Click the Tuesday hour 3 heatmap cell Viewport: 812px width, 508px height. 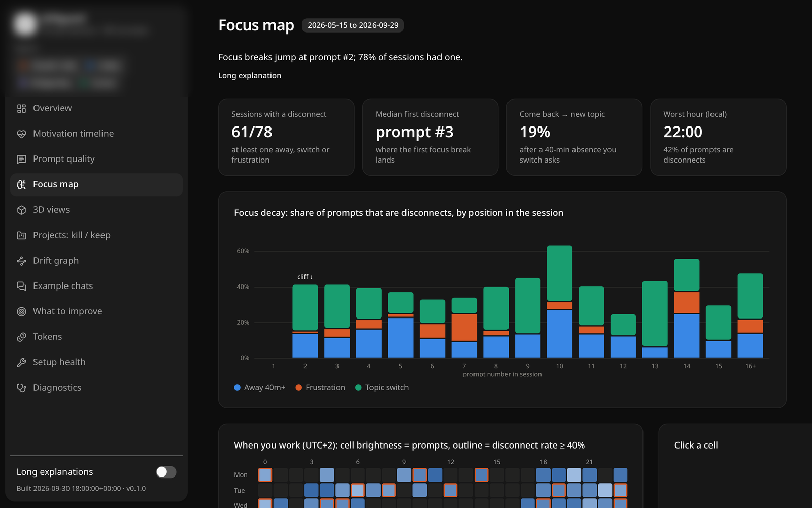click(311, 490)
